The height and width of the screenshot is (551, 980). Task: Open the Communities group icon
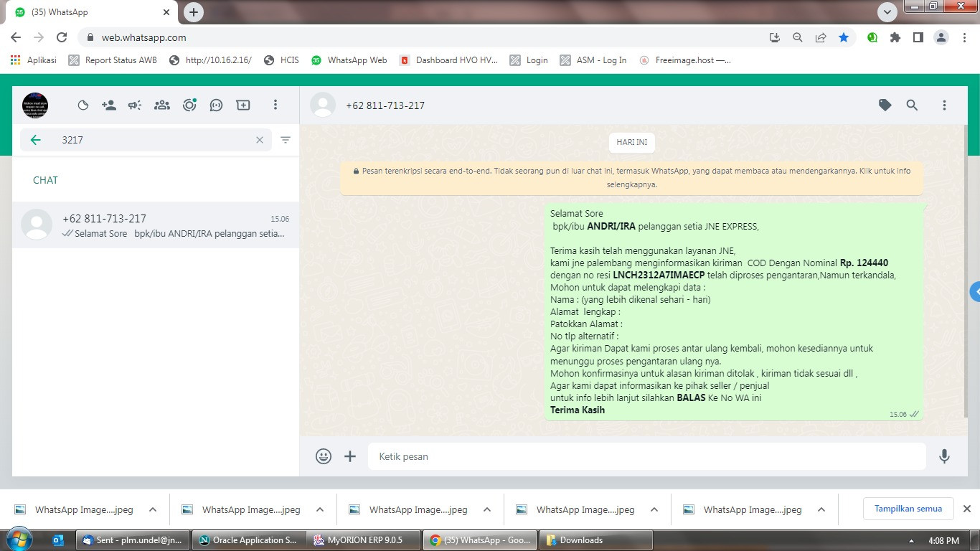(162, 105)
